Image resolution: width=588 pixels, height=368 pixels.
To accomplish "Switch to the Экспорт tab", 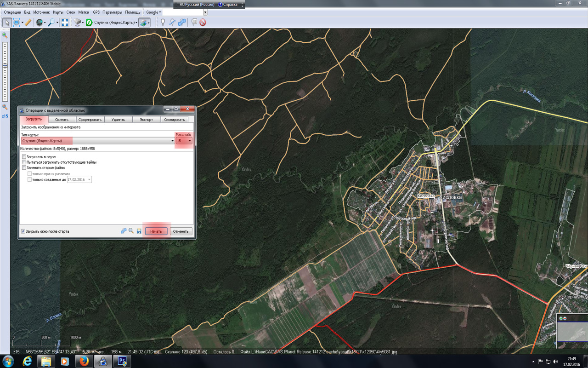I will 146,120.
